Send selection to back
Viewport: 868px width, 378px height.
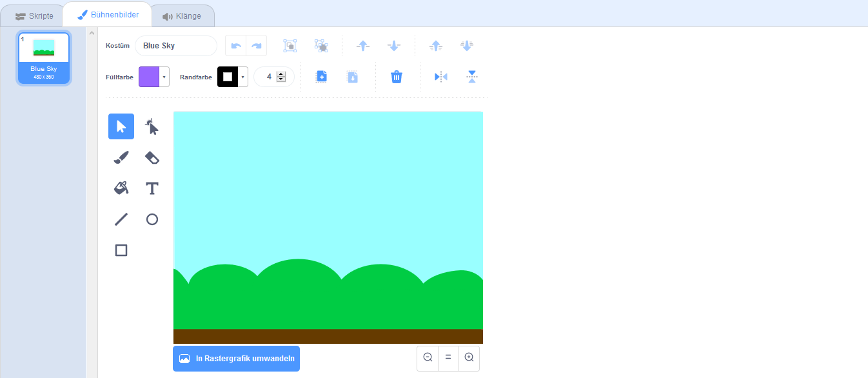coord(467,46)
